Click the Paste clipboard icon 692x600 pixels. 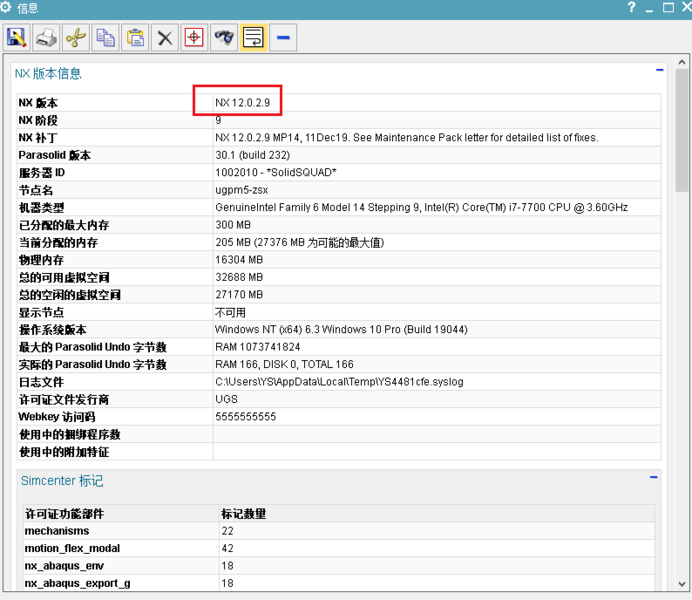point(135,38)
